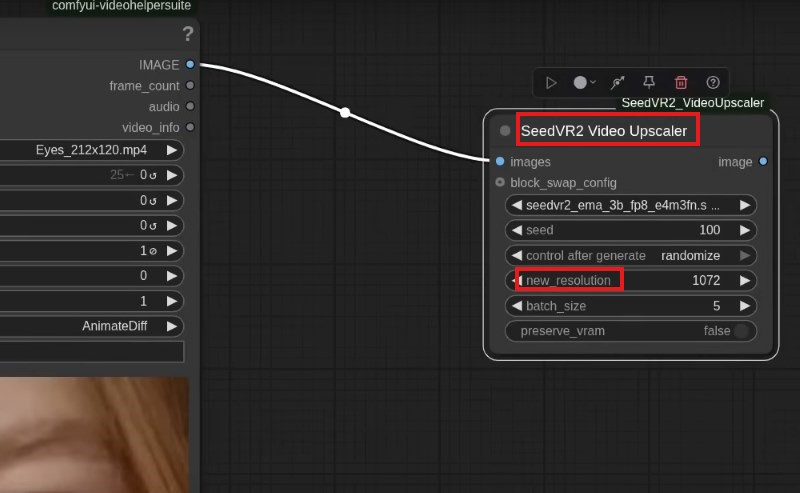800x493 pixels.
Task: Decrease batch_size with left arrow
Action: [516, 306]
